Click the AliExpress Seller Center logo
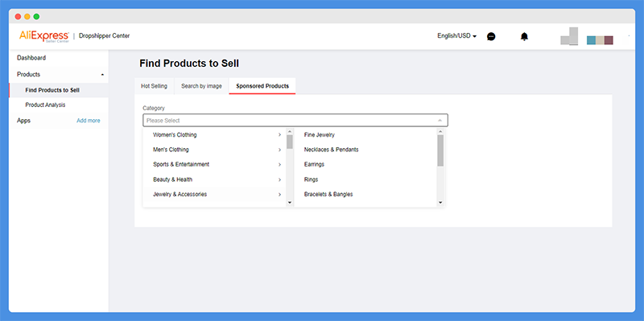644x321 pixels. [x=44, y=36]
